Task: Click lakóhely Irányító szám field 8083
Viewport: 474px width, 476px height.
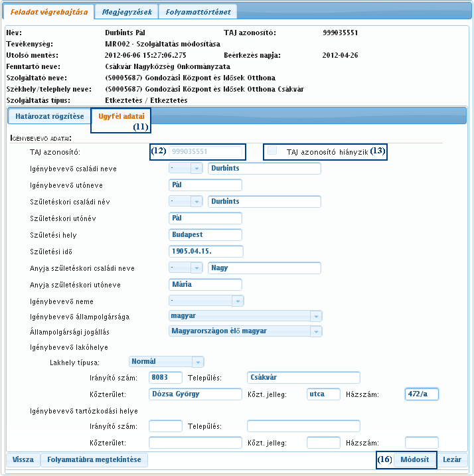Action: tap(165, 377)
